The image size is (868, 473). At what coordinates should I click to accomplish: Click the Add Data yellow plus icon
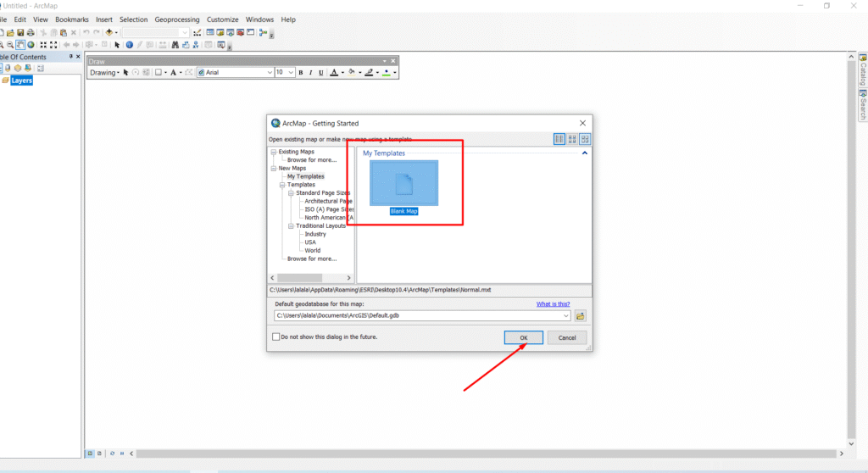click(109, 33)
